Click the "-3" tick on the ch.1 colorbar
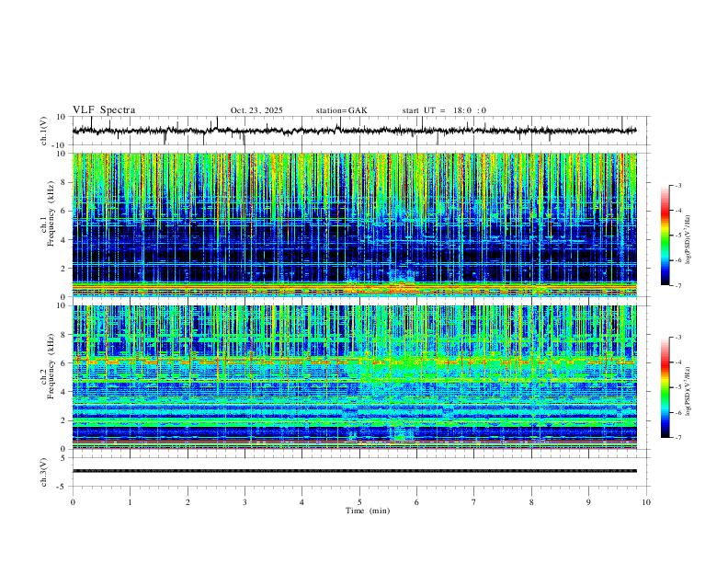 pos(678,185)
